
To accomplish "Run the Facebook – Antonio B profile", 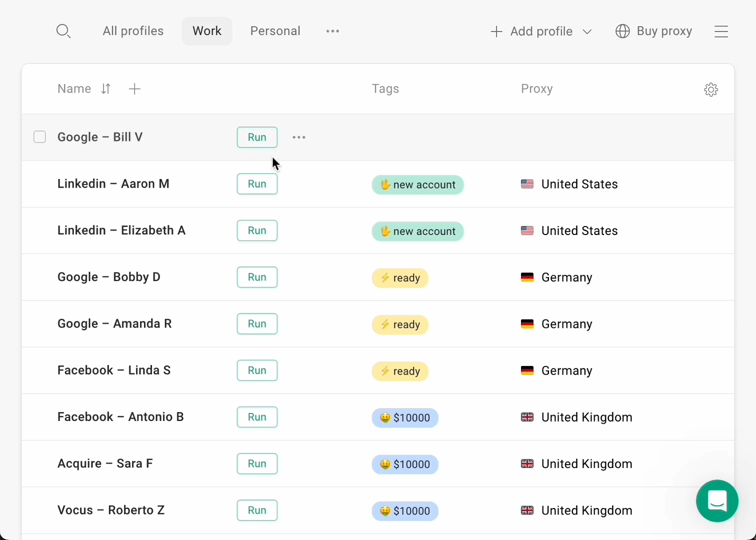I will (257, 417).
